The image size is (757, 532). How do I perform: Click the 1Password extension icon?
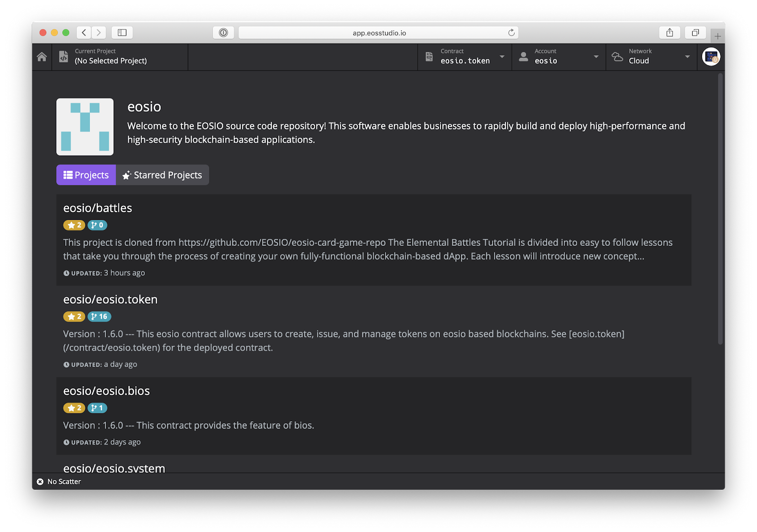pyautogui.click(x=223, y=33)
